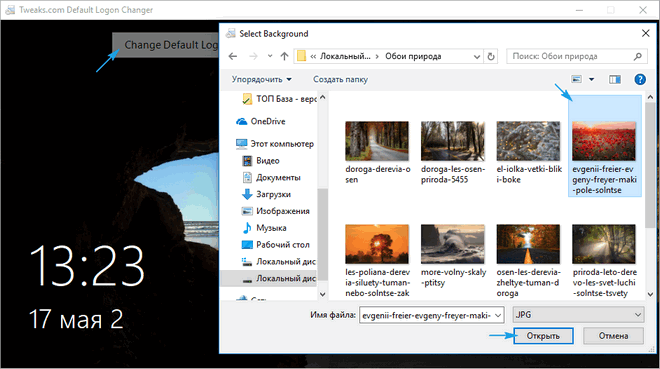Image resolution: width=660 pixels, height=369 pixels.
Task: Click the search magnifier icon
Action: click(638, 56)
